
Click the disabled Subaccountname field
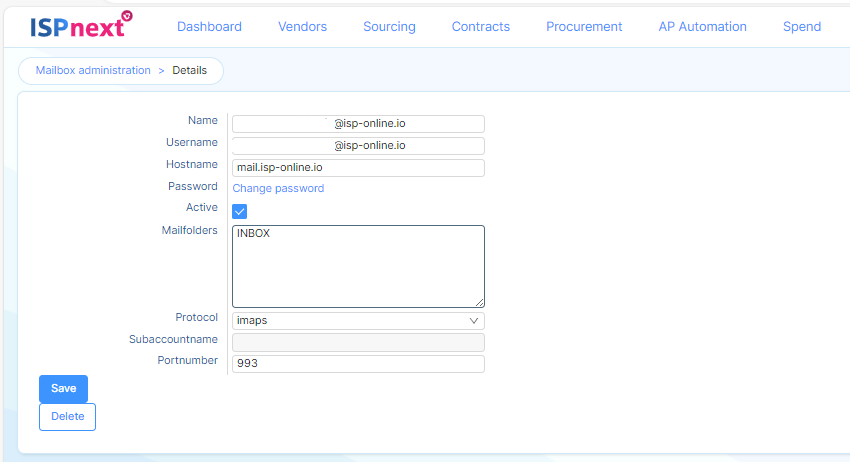[358, 342]
